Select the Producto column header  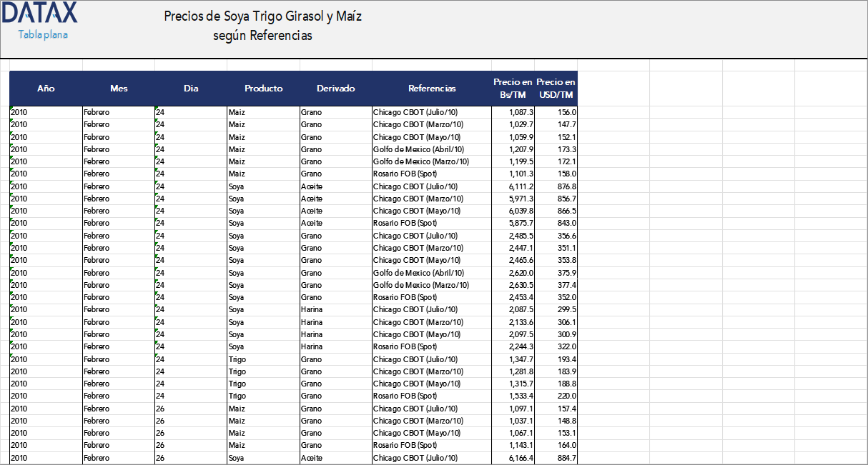(x=264, y=89)
